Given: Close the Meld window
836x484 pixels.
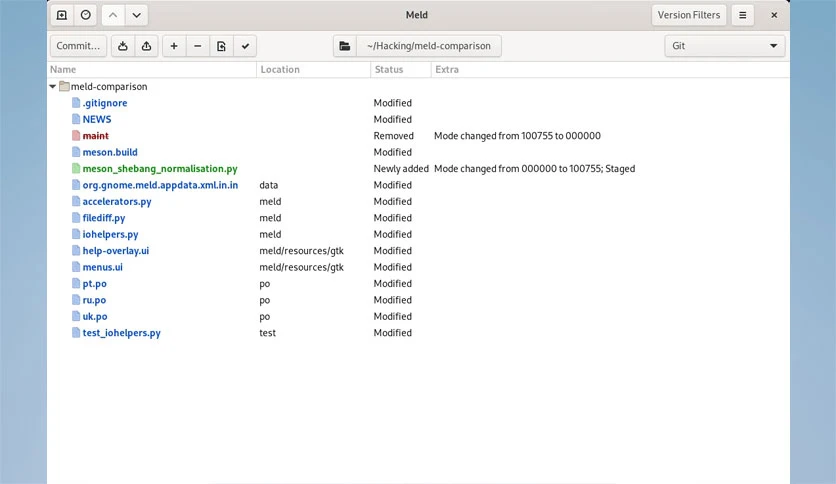Looking at the screenshot, I should pos(774,15).
